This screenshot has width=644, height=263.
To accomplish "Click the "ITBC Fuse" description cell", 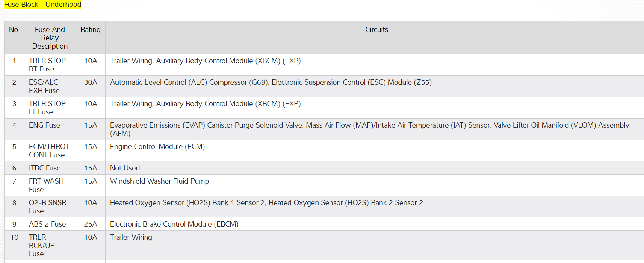I will (x=45, y=168).
